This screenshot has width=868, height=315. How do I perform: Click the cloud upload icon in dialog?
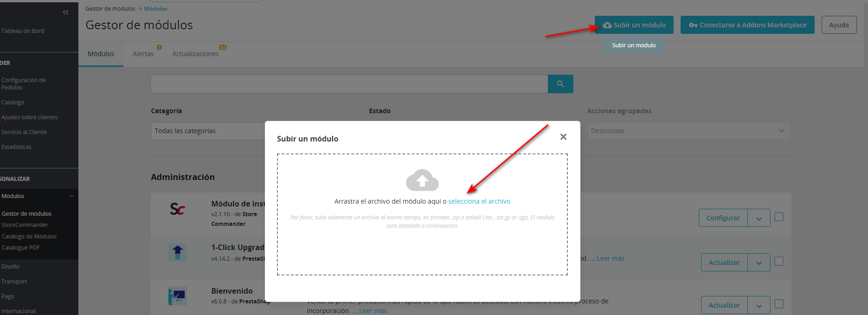422,180
